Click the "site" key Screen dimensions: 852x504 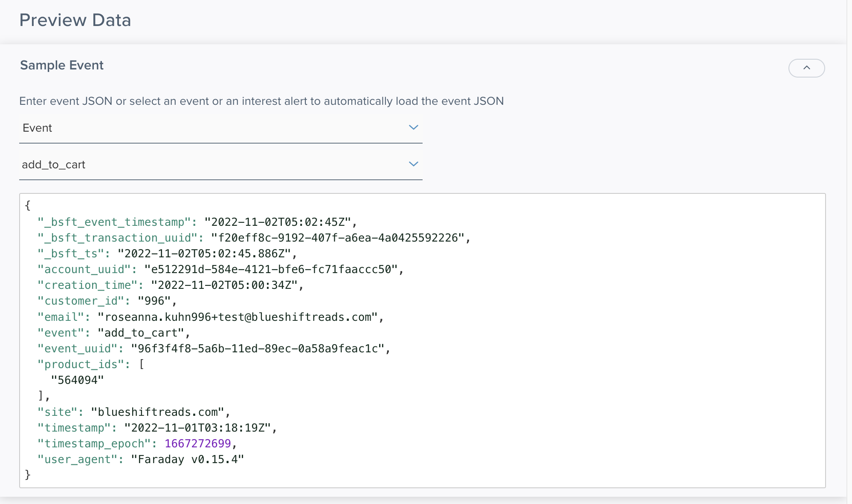point(57,412)
